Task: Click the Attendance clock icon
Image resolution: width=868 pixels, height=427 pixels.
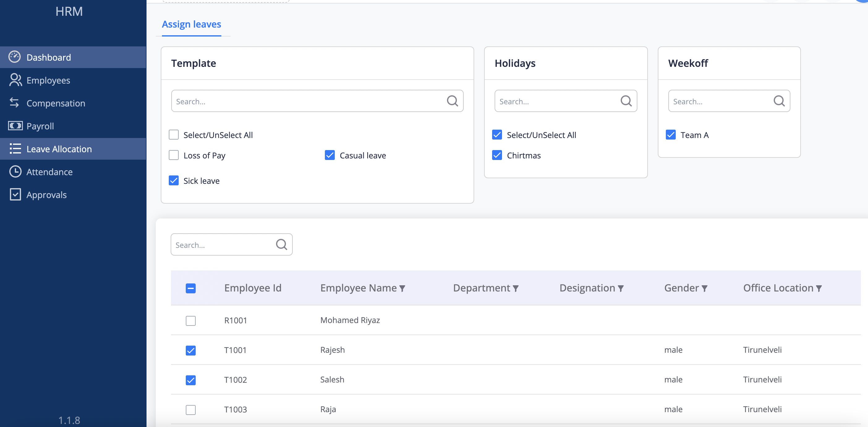Action: [x=15, y=172]
